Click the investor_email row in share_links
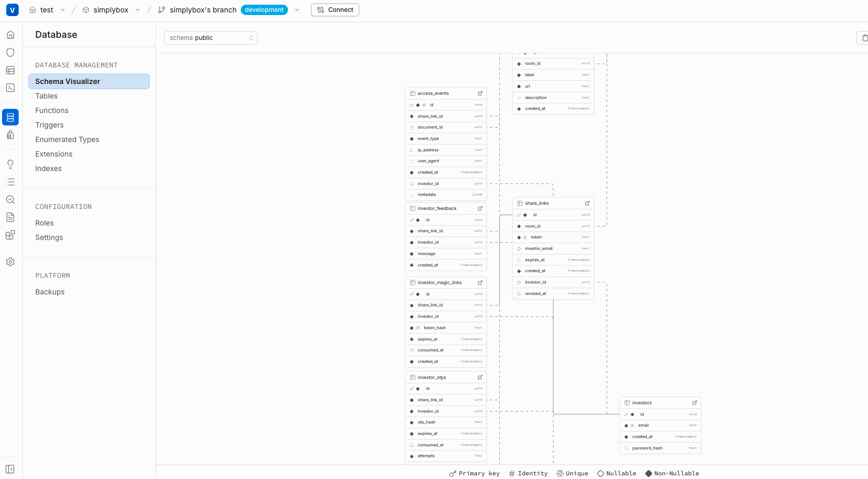This screenshot has width=868, height=479. (x=553, y=248)
